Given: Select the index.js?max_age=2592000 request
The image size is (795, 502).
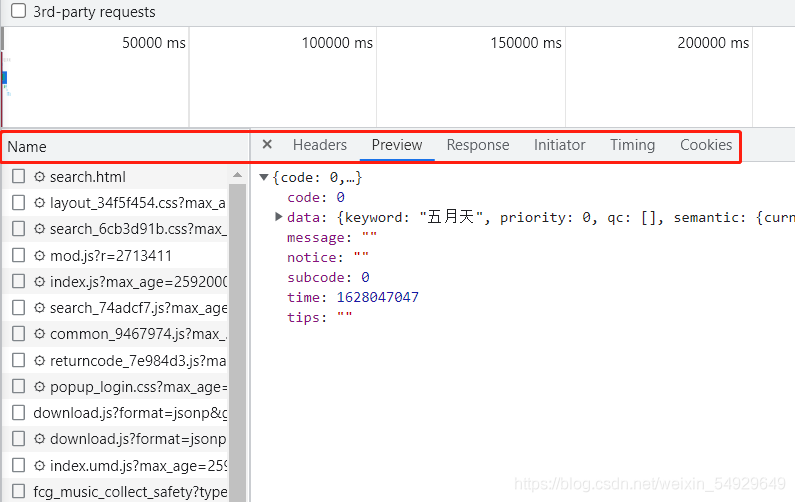Looking at the screenshot, I should coord(138,281).
